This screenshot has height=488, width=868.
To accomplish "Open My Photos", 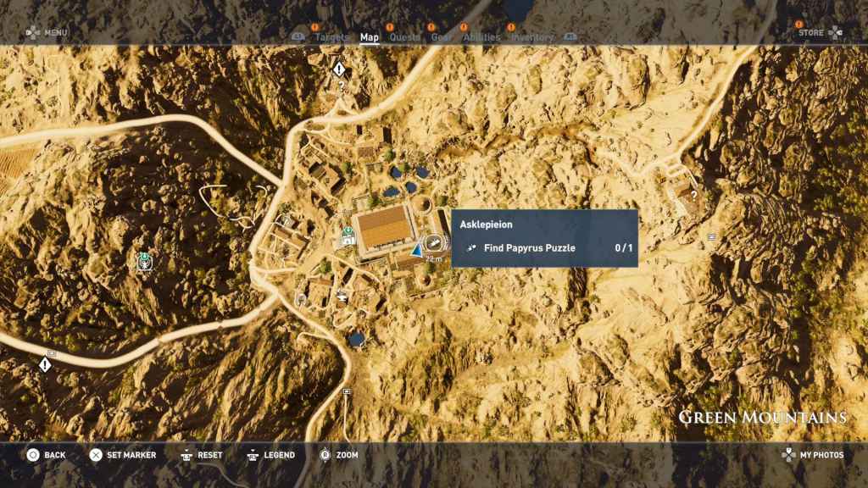I will click(x=812, y=455).
